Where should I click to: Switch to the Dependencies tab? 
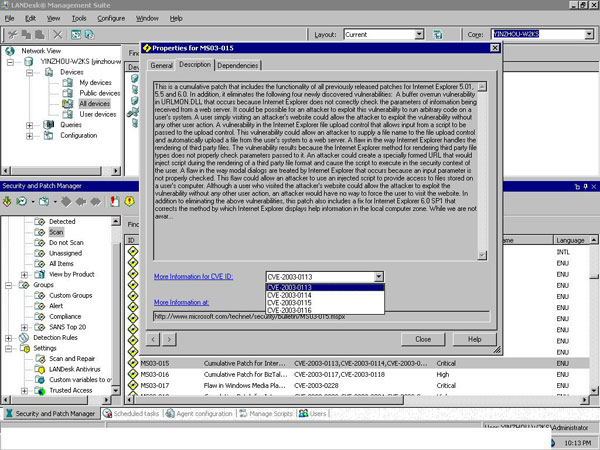click(238, 65)
